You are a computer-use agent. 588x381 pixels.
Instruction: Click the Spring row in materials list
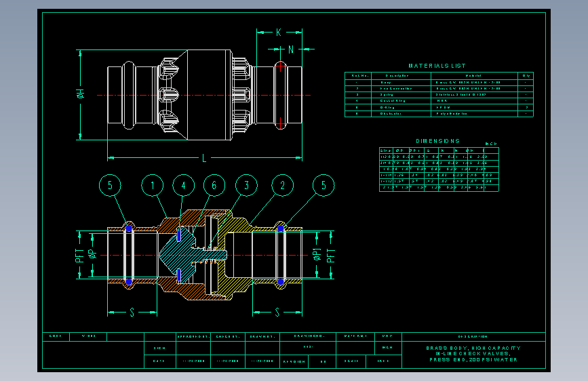click(439, 95)
